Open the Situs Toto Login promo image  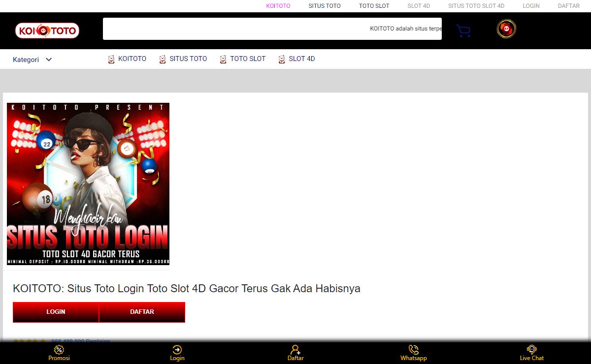pyautogui.click(x=88, y=184)
